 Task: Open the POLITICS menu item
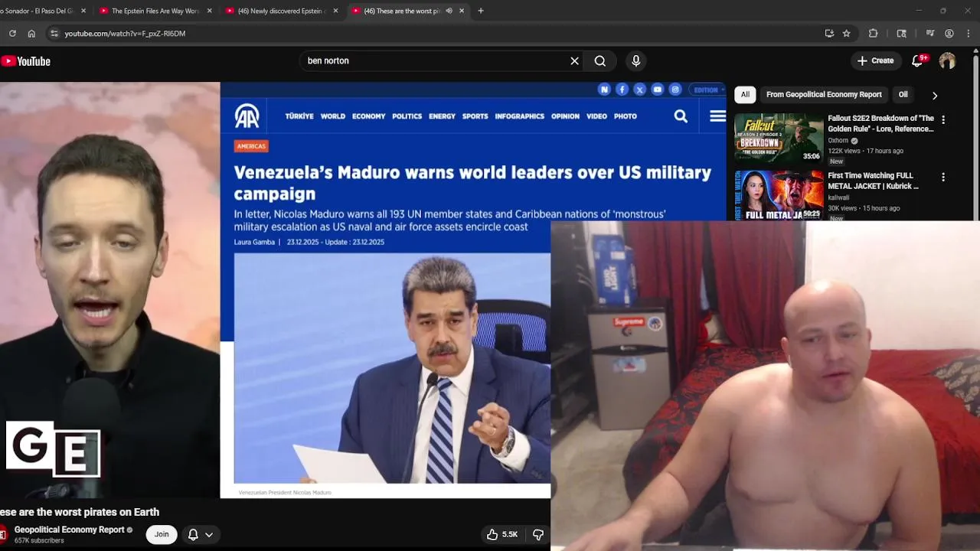pos(407,116)
